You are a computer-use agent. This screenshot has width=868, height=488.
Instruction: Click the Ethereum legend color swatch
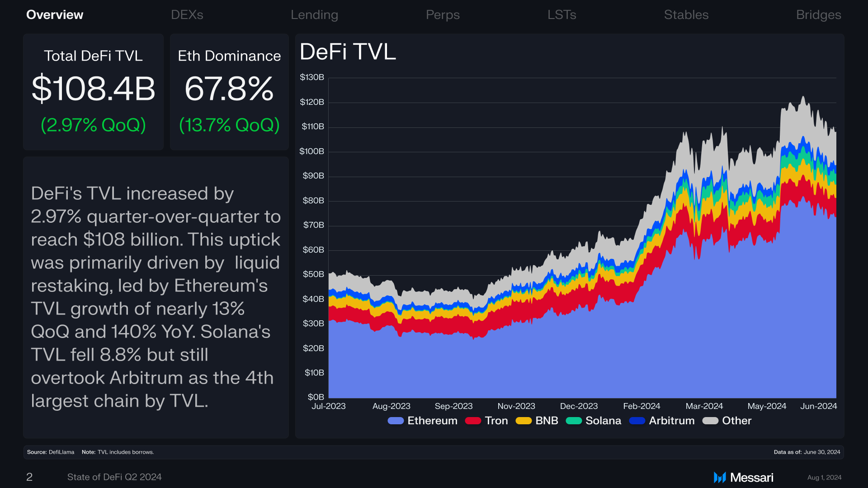pyautogui.click(x=396, y=421)
